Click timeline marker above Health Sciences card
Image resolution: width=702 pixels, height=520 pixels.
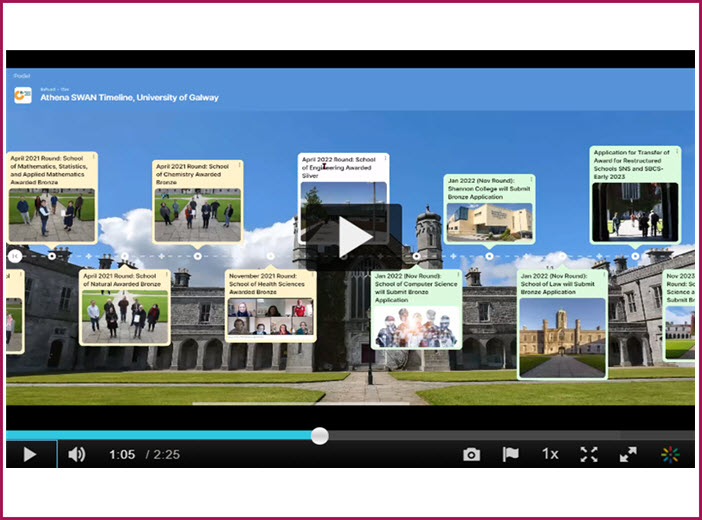(x=270, y=256)
